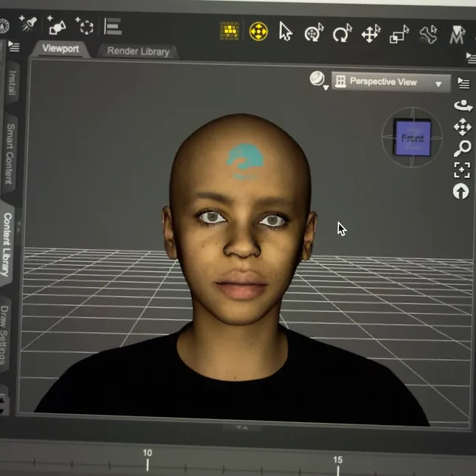Viewport: 476px width, 476px height.
Task: Select the Scale tool icon
Action: 399,34
